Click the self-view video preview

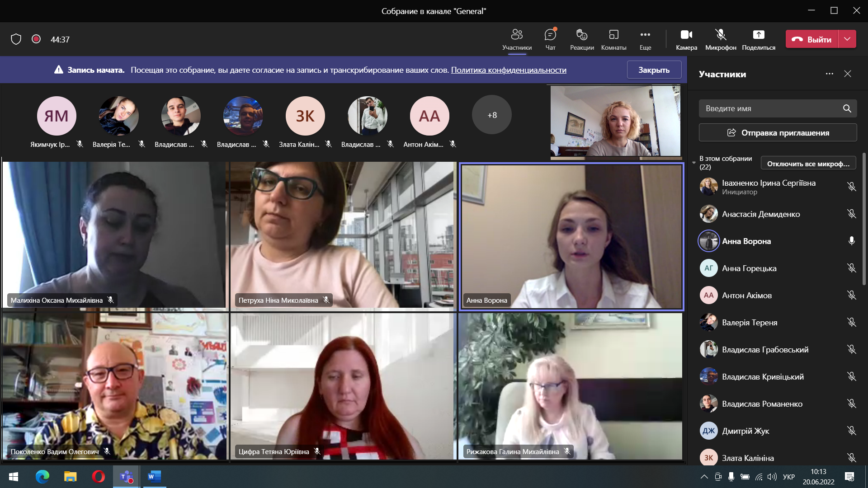[x=616, y=121]
